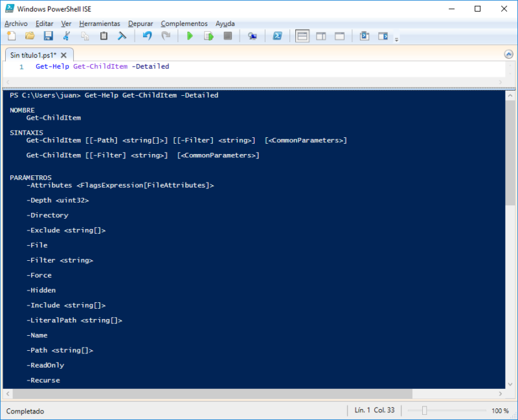Click the console horizontal scrollbar right arrow
The height and width of the screenshot is (420, 518).
coord(499,393)
